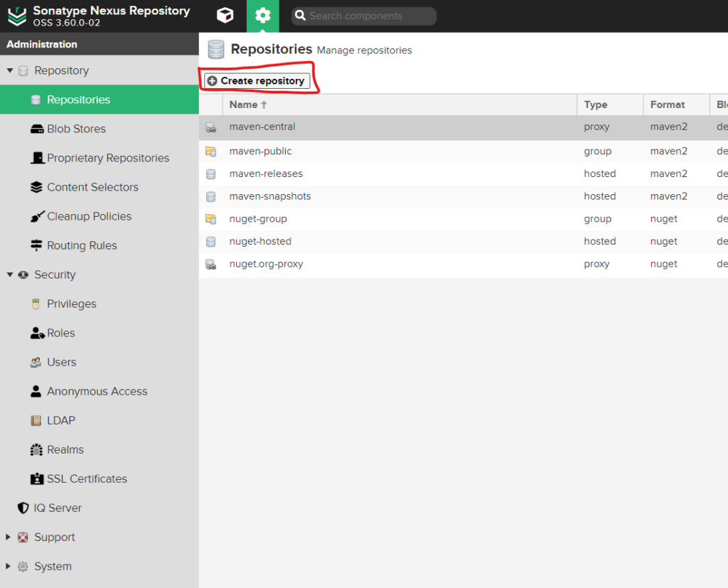Sort repositories by Format column header
The height and width of the screenshot is (588, 728).
(x=668, y=105)
